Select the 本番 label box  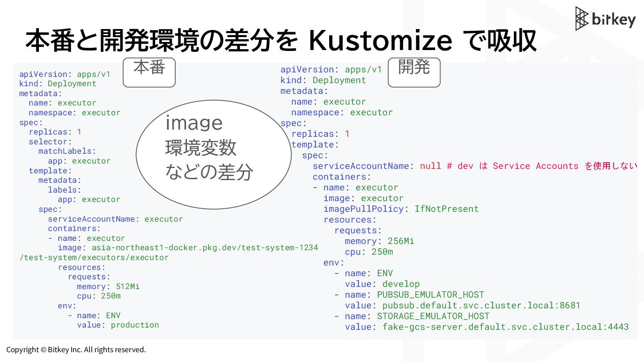pyautogui.click(x=149, y=72)
